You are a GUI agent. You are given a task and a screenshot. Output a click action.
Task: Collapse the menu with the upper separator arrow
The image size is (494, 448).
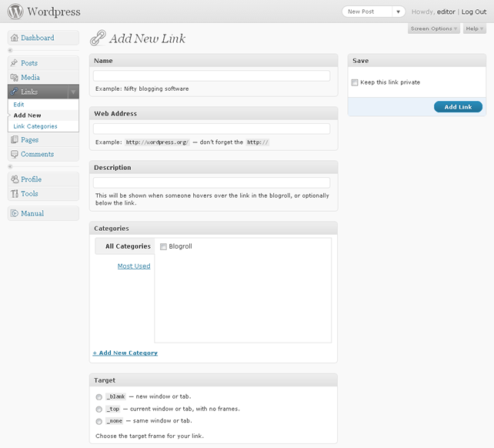(10, 50)
